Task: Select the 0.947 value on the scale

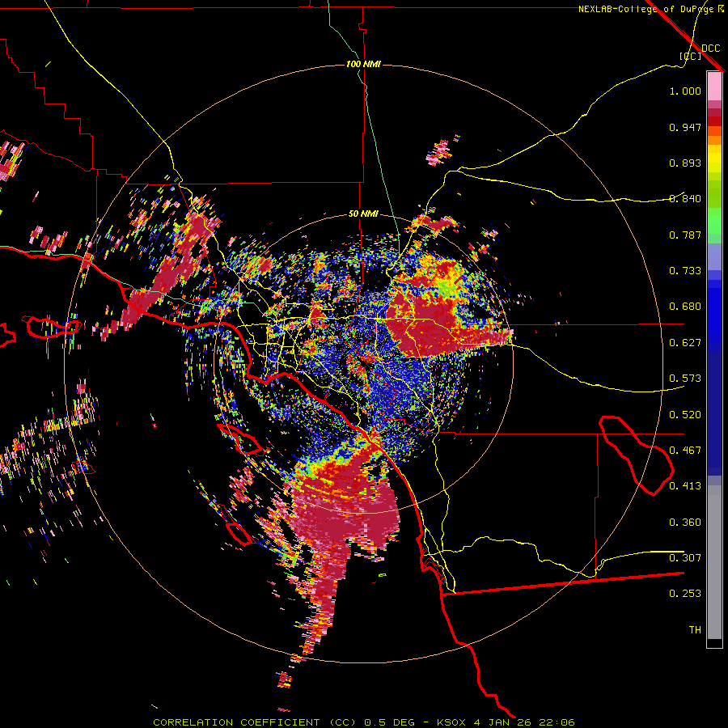Action: click(685, 127)
